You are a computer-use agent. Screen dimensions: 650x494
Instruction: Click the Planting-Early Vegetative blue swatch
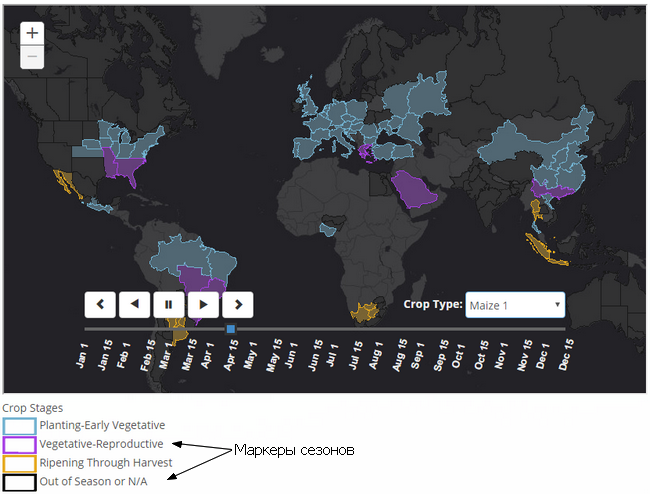pos(19,426)
